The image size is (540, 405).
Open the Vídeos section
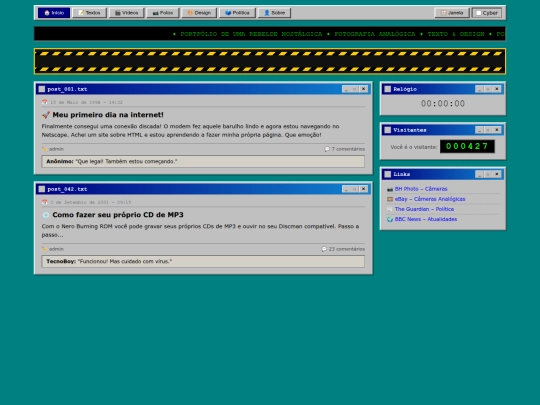coord(126,13)
